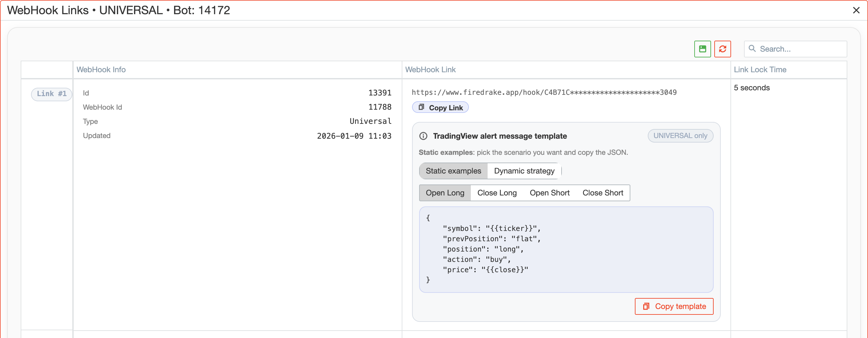Click the masked firedrake webhook URL

click(544, 93)
